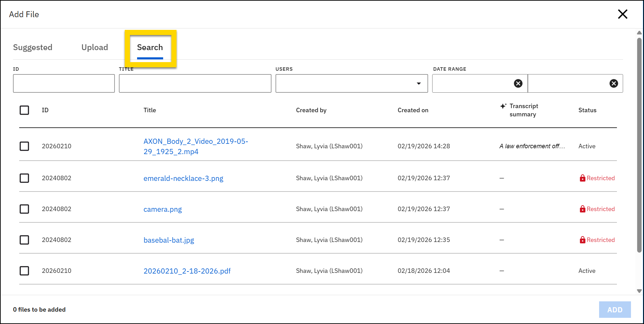
Task: Click the ADD button
Action: tap(615, 309)
